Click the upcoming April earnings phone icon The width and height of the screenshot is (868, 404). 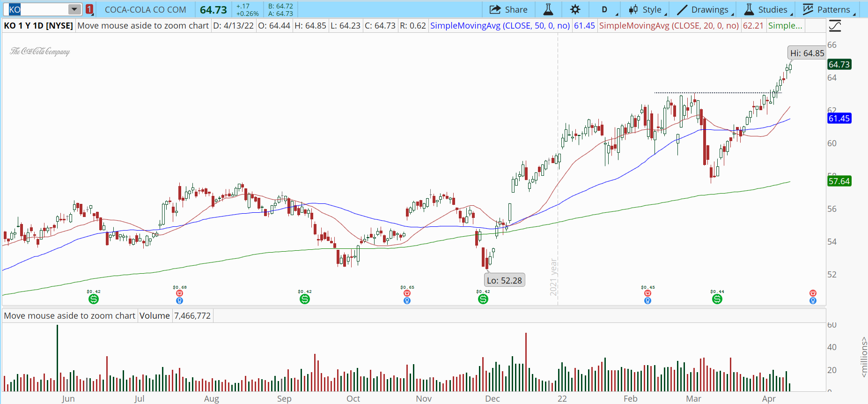813,293
